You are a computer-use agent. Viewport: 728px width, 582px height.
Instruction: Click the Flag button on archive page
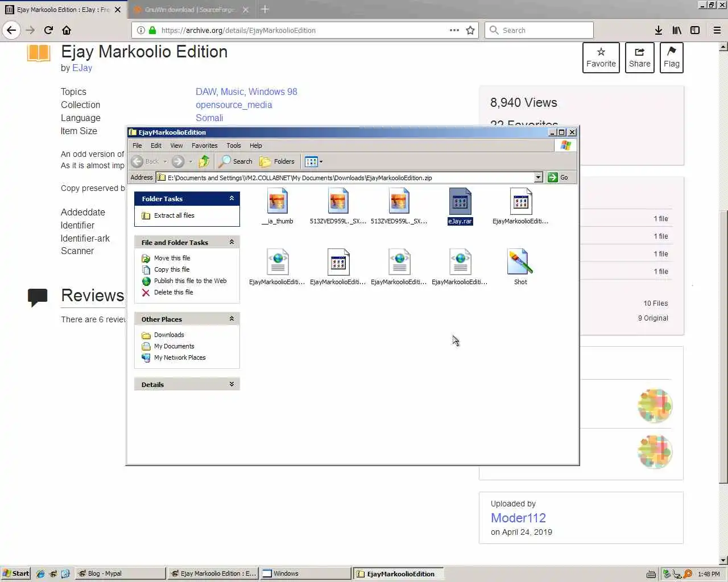pos(671,57)
